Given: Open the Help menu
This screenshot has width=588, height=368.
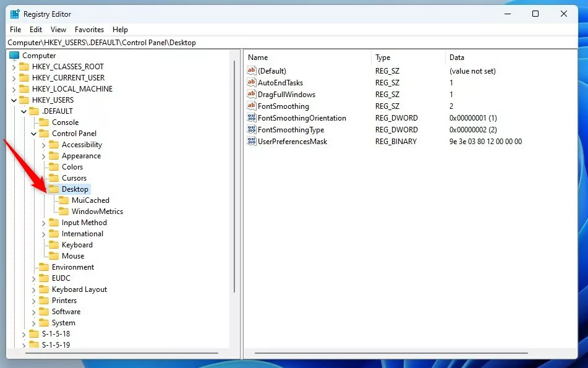Looking at the screenshot, I should 120,30.
